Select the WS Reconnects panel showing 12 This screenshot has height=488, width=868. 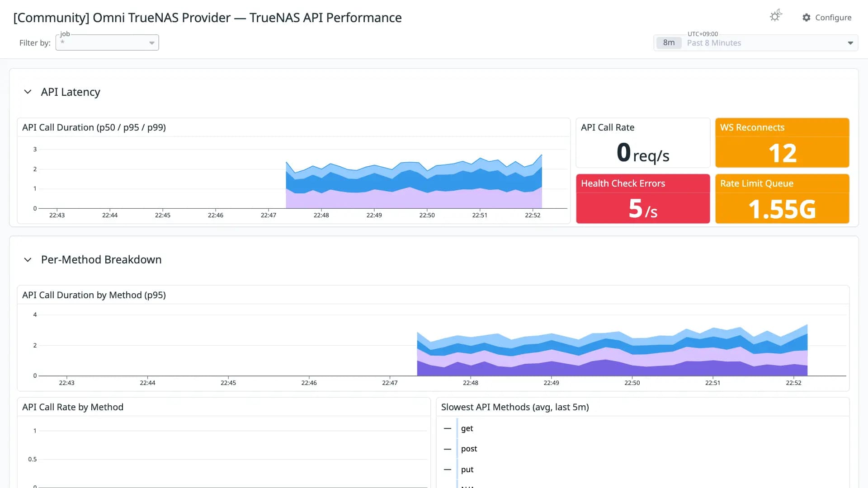[782, 143]
